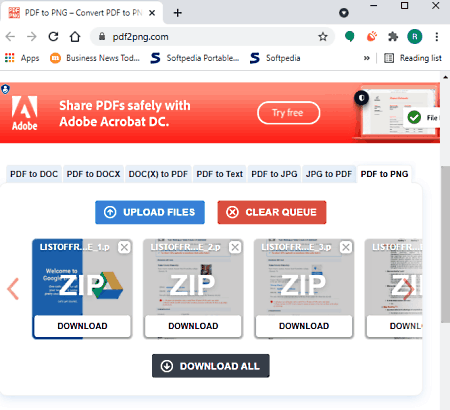
Task: Open the browser home page icon
Action: (x=75, y=37)
